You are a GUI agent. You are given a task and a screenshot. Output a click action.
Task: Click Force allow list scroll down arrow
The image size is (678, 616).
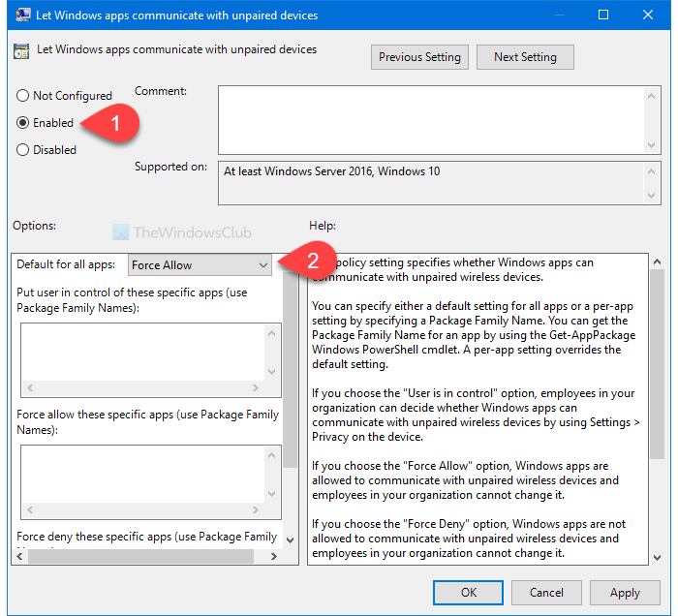point(272,493)
